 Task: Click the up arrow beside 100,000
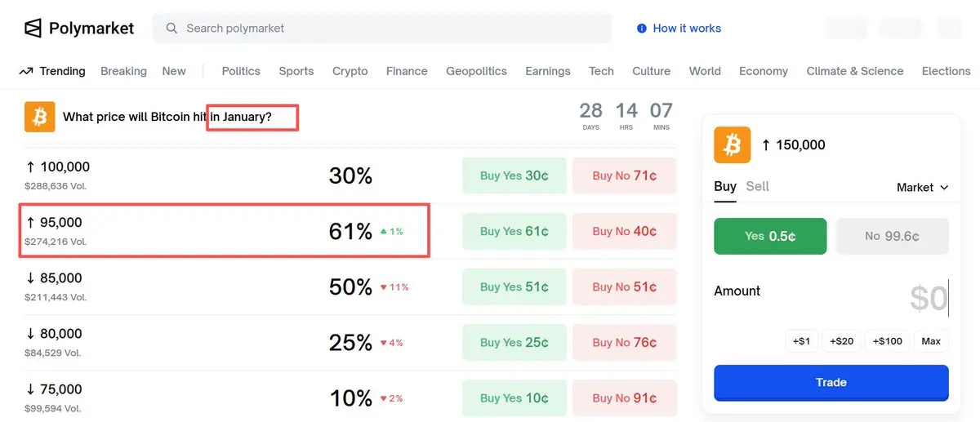(30, 167)
